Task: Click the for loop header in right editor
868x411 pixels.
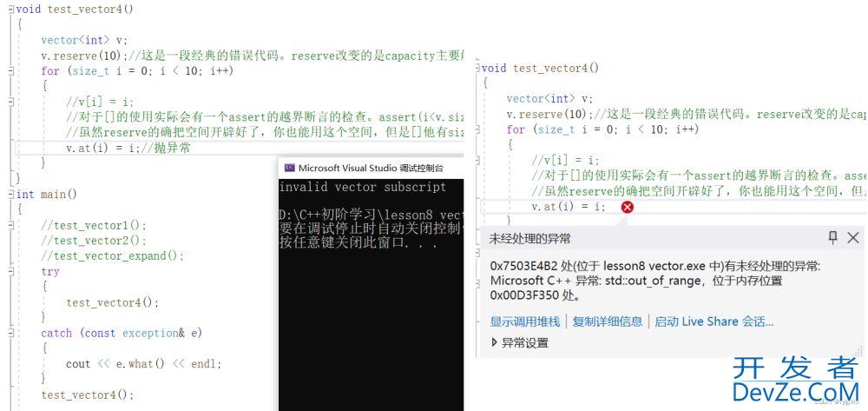Action: pos(603,129)
